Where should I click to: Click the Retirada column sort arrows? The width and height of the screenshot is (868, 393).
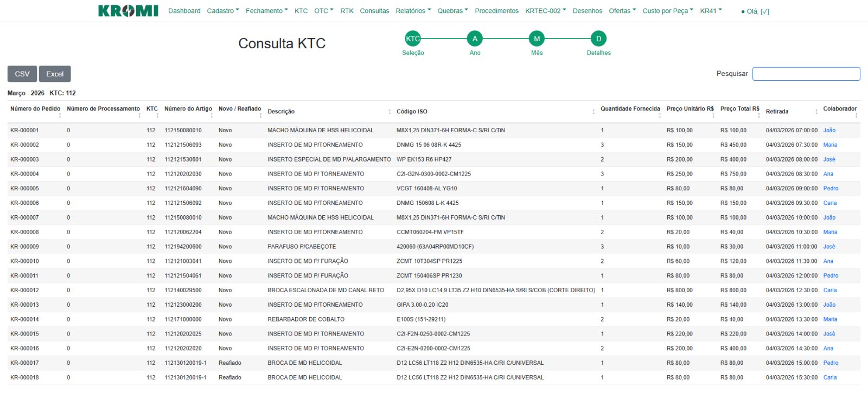point(816,112)
